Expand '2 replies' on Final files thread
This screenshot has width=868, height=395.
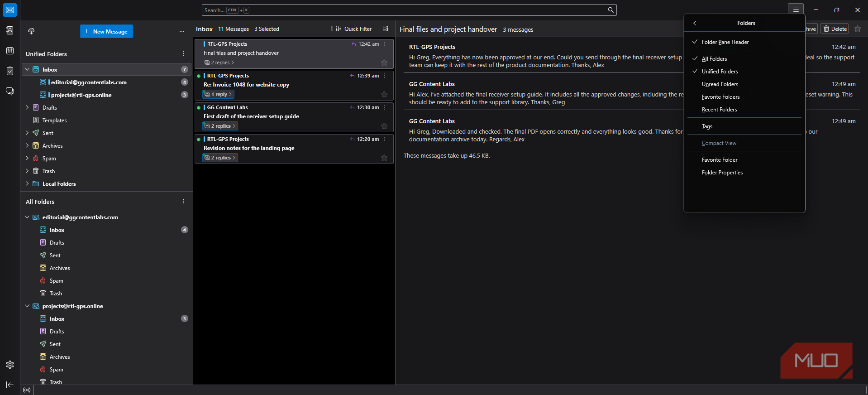click(219, 63)
